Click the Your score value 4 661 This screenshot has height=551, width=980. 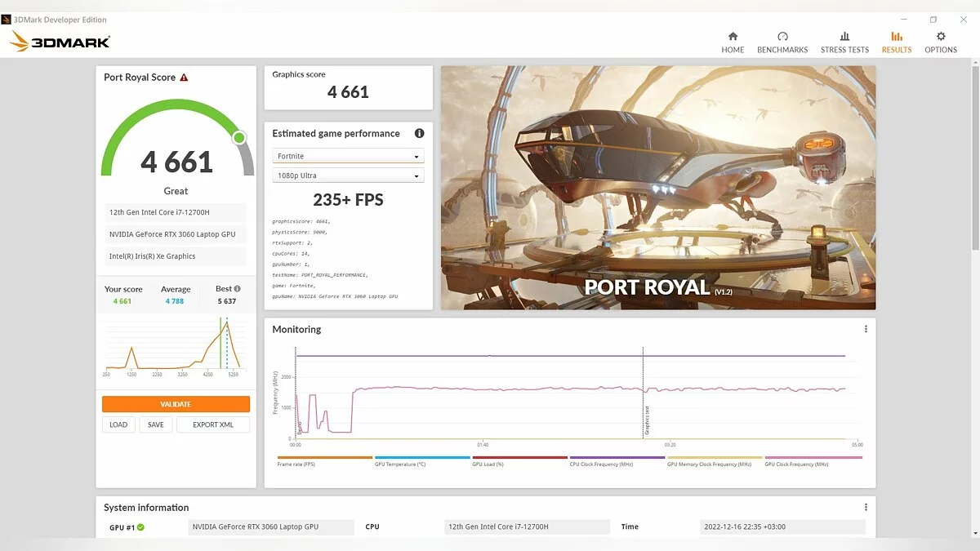(122, 301)
